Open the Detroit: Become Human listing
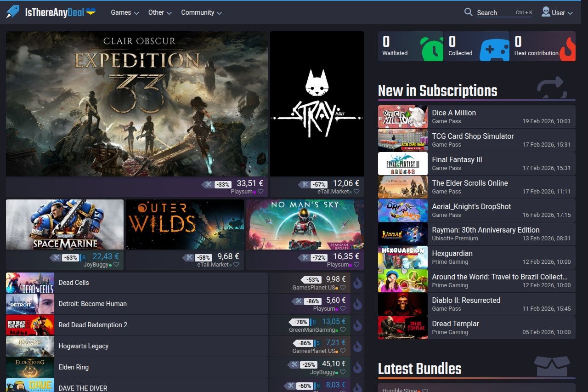This screenshot has height=392, width=588. pos(92,304)
